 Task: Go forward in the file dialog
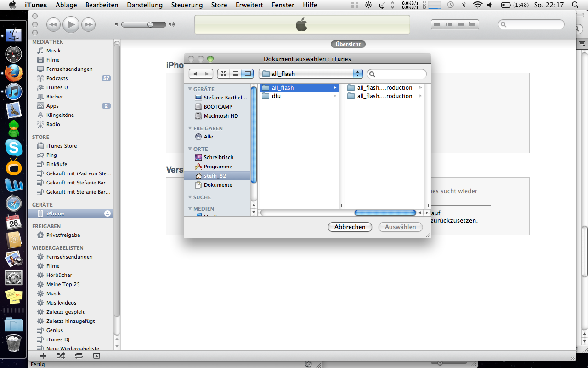pos(207,74)
